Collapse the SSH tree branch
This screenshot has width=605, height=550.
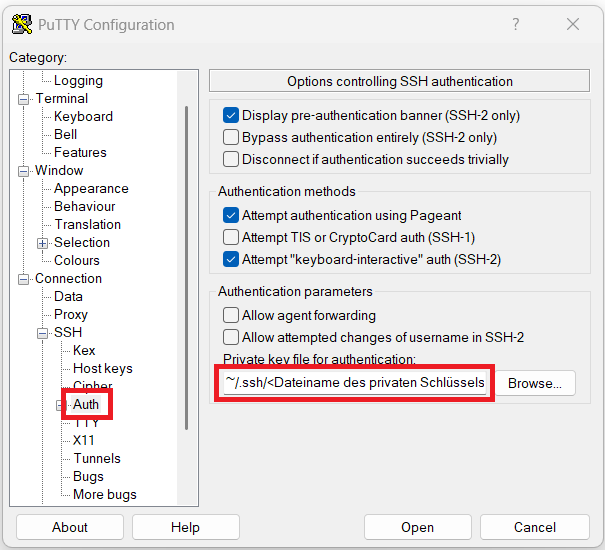coord(43,333)
